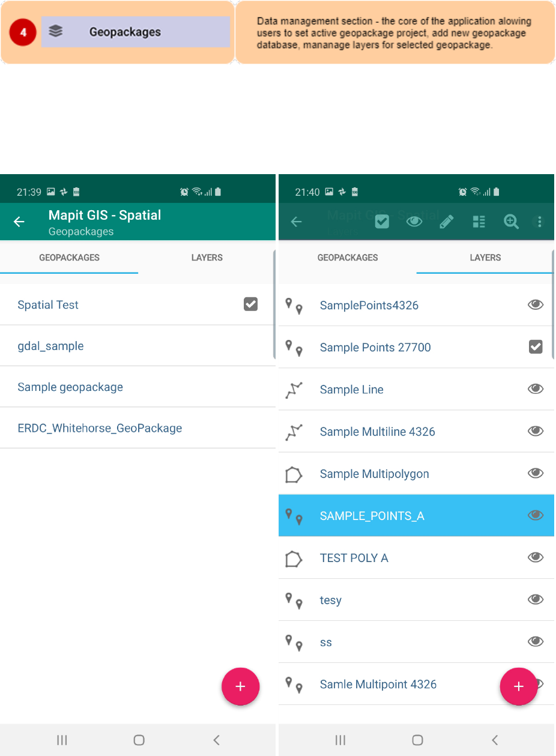Toggle visibility of SAMPLE_POINTS_A layer

(x=536, y=515)
